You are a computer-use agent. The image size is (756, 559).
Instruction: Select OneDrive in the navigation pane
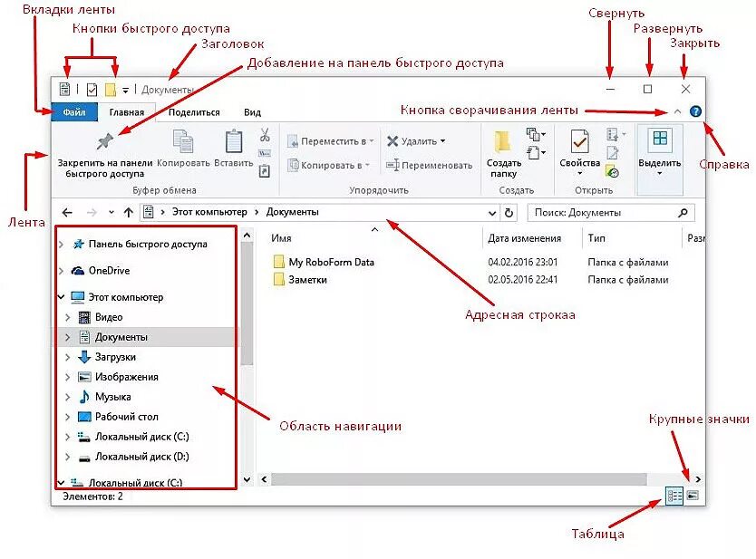coord(110,271)
